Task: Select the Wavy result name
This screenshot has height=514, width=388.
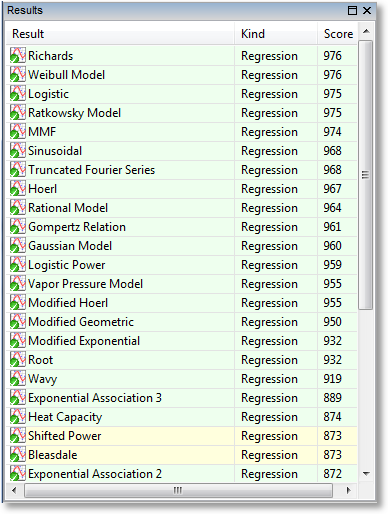Action: tap(43, 379)
